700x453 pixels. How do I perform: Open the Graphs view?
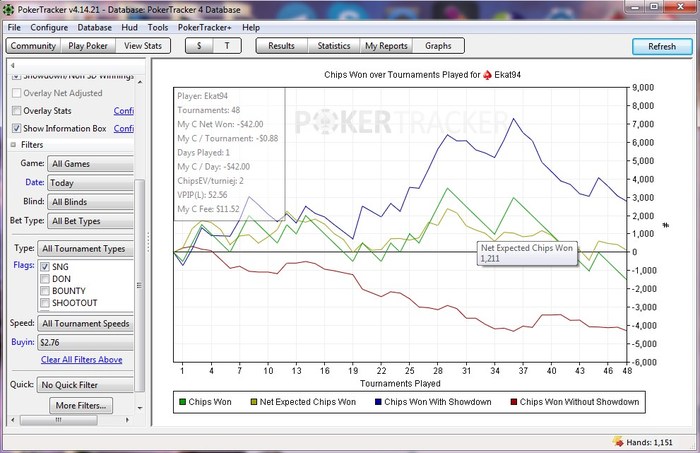[x=438, y=46]
